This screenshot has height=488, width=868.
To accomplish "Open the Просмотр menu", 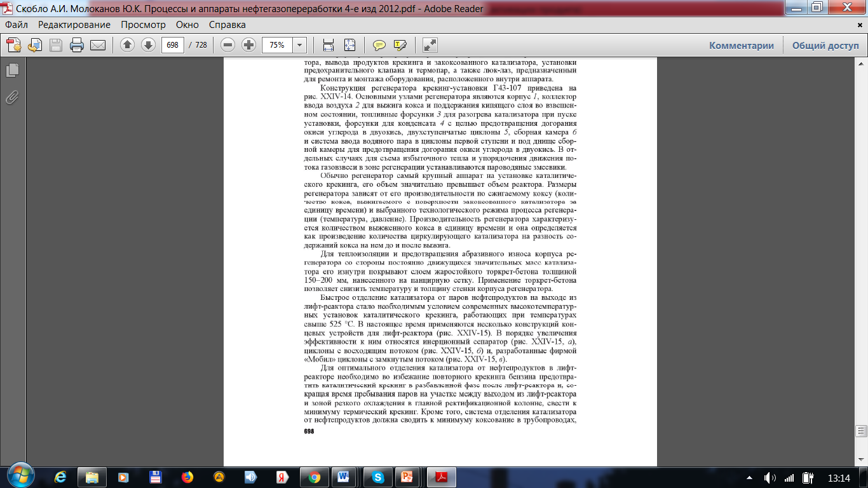I will (x=143, y=25).
